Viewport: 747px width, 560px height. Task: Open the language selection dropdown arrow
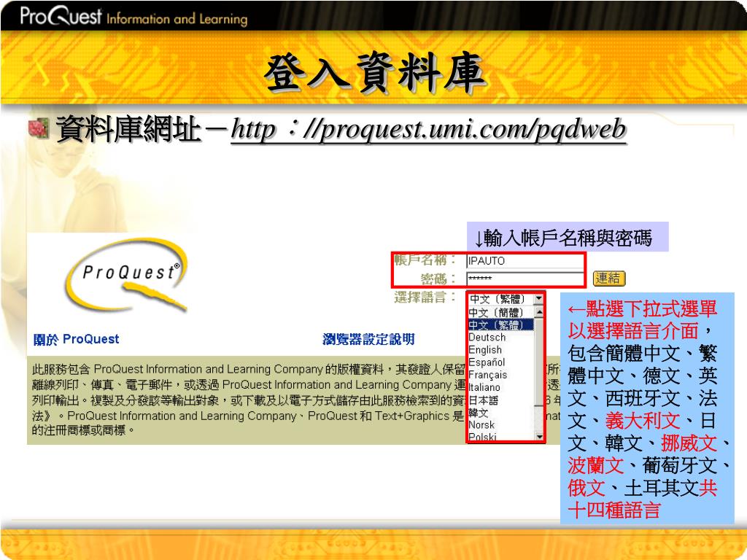tap(538, 298)
